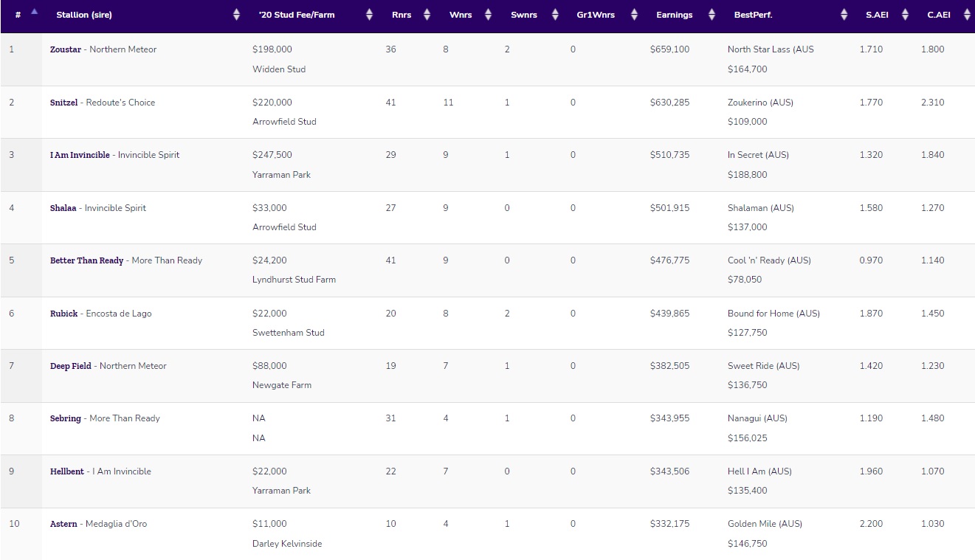Sort table by '20 Stud Fee/Farm arrows
This screenshot has height=560, width=975.
point(369,15)
